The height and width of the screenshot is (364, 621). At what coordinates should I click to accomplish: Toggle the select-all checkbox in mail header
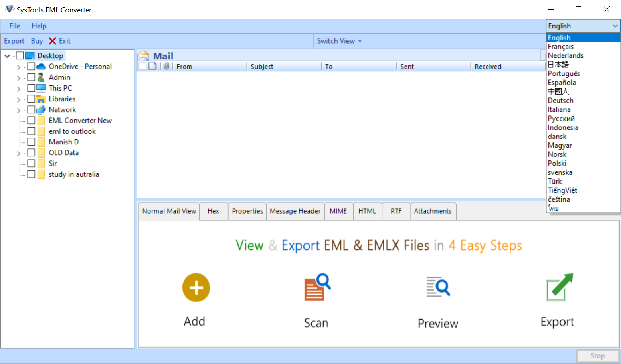pyautogui.click(x=142, y=66)
